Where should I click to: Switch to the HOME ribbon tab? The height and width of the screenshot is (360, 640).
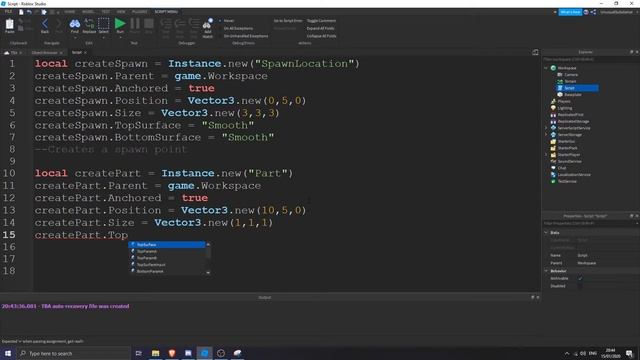[70, 12]
